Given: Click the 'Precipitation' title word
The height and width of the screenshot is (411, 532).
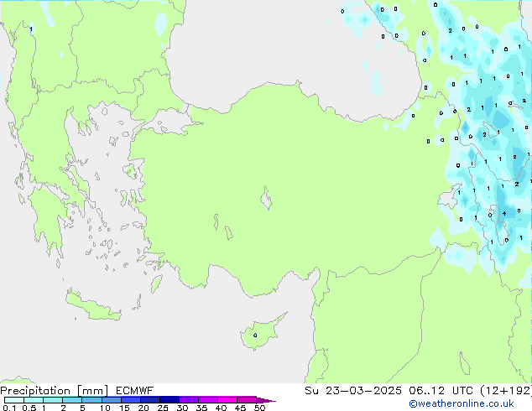Looking at the screenshot, I should [35, 391].
